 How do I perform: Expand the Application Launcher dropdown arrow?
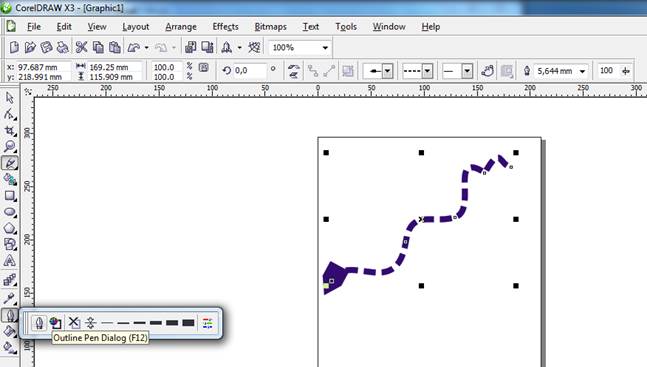239,48
